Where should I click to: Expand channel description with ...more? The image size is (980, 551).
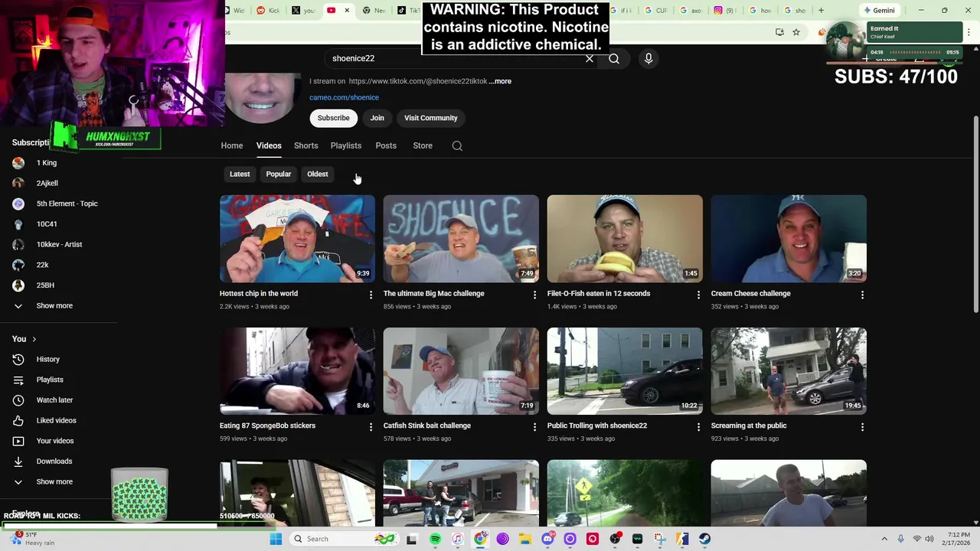tap(500, 81)
